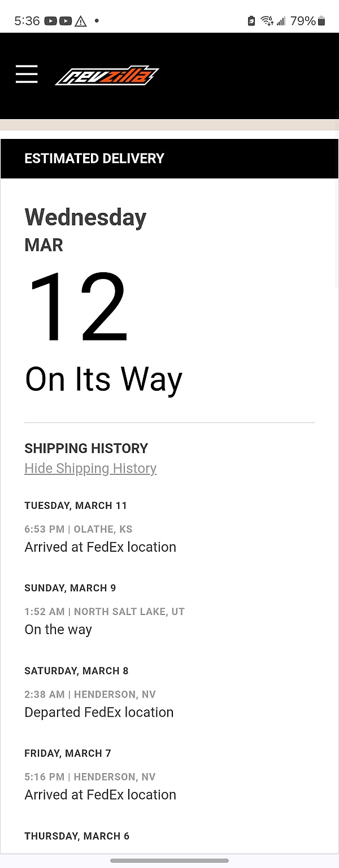The height and width of the screenshot is (868, 339).
Task: Tap the On Its Way status text
Action: (x=103, y=379)
